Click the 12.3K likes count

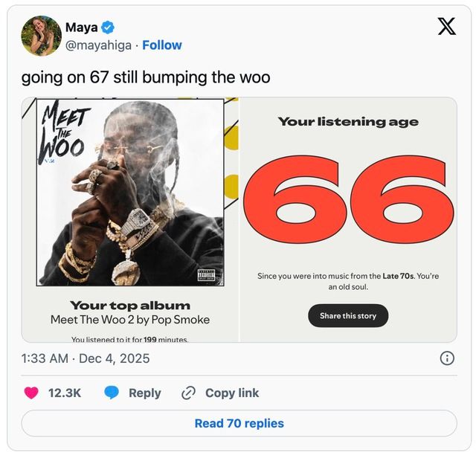65,393
